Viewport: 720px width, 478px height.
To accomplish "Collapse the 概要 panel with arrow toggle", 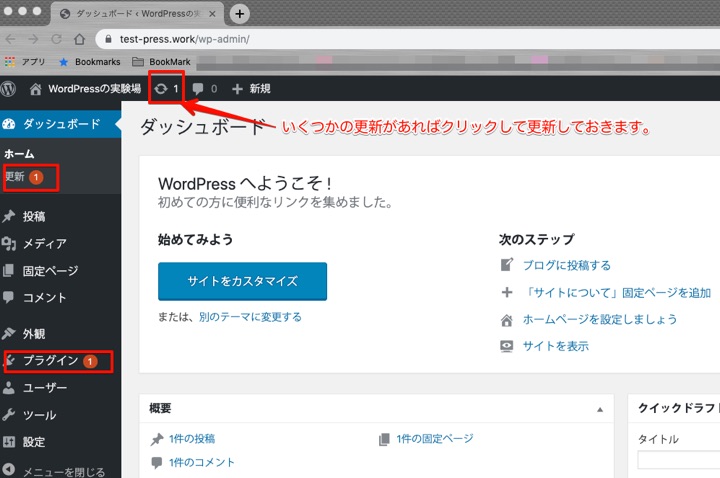I will (x=600, y=409).
